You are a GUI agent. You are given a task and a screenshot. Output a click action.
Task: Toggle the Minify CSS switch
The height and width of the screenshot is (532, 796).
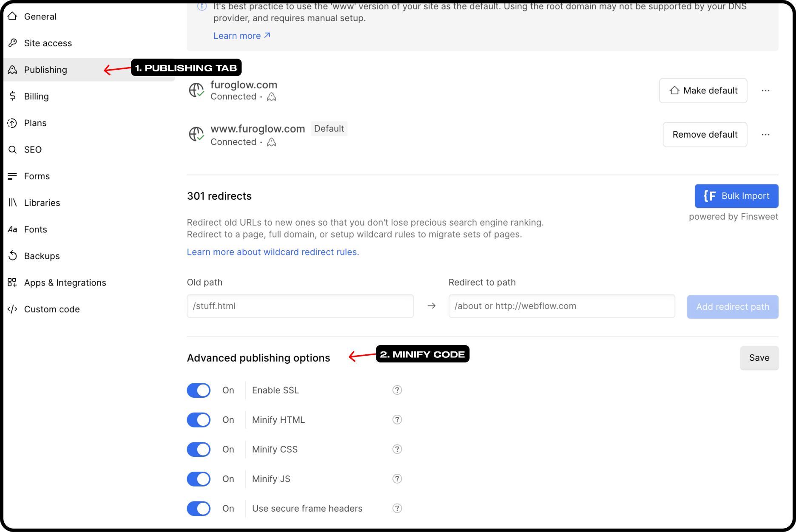pos(199,449)
